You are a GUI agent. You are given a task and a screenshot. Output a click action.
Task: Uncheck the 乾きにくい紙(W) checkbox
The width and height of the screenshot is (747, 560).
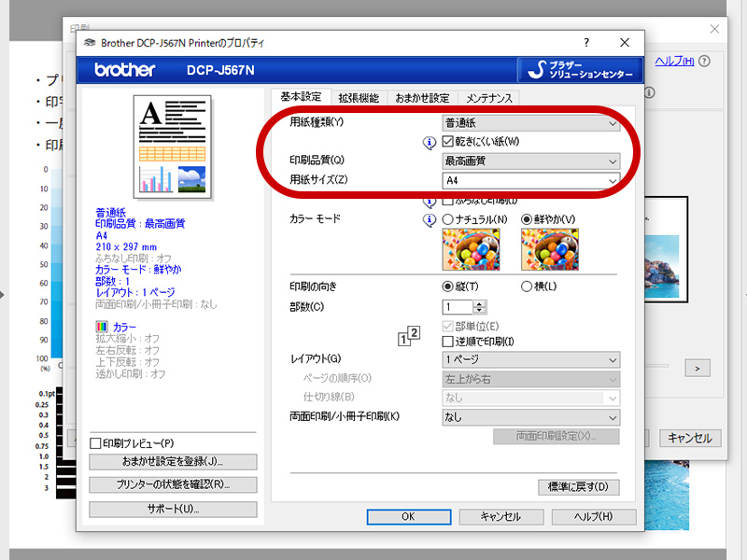pyautogui.click(x=448, y=142)
